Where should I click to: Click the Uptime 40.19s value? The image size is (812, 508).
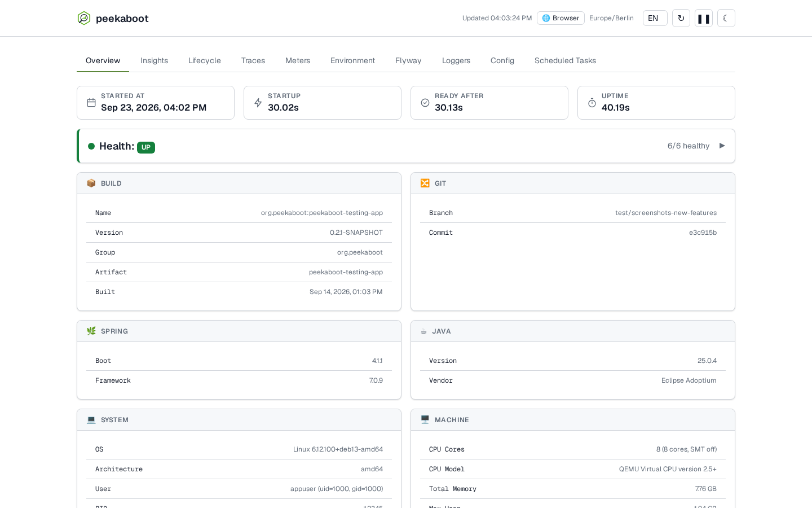click(x=616, y=108)
